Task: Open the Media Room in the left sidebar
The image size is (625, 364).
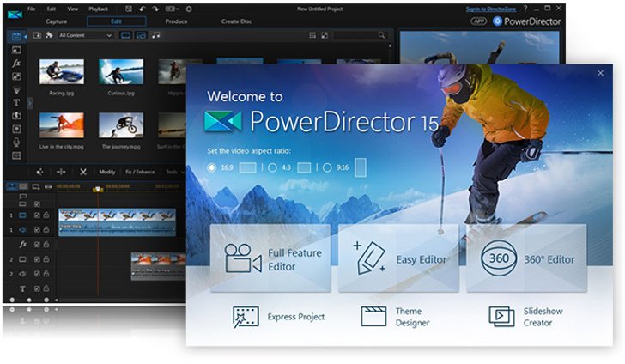Action: (16, 37)
